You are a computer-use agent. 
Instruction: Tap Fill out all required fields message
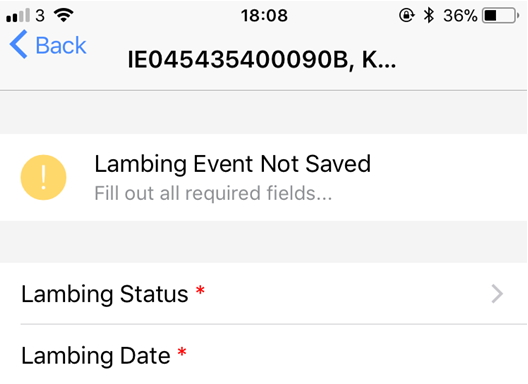pos(213,193)
